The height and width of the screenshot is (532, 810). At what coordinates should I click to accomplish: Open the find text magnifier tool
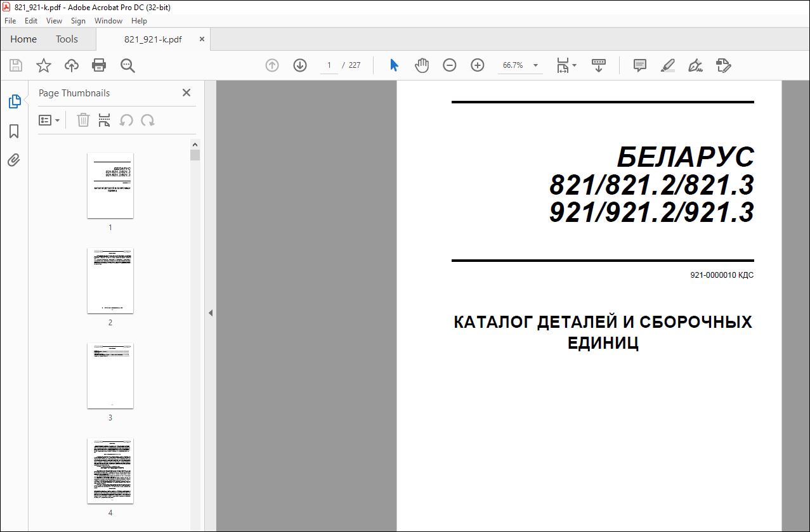click(x=127, y=65)
